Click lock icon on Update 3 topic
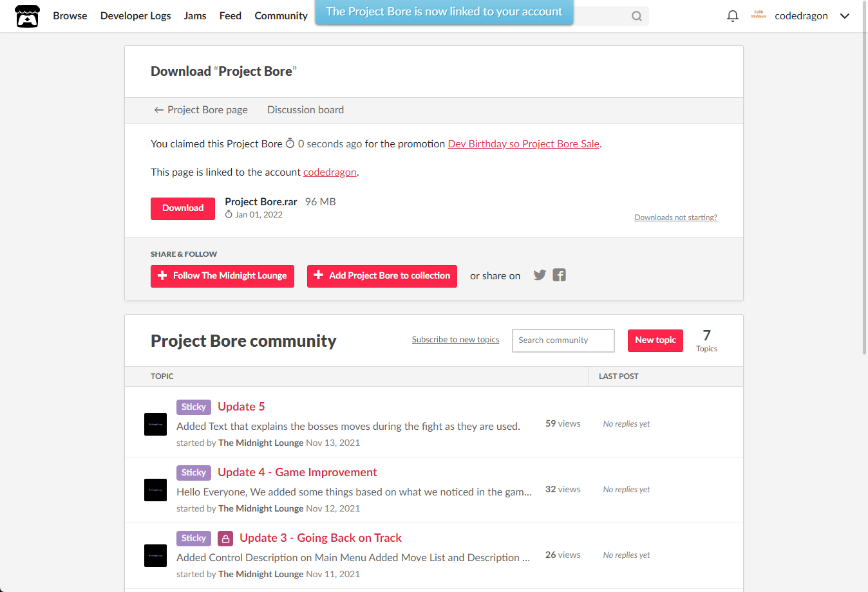Viewport: 868px width, 592px height. tap(225, 539)
